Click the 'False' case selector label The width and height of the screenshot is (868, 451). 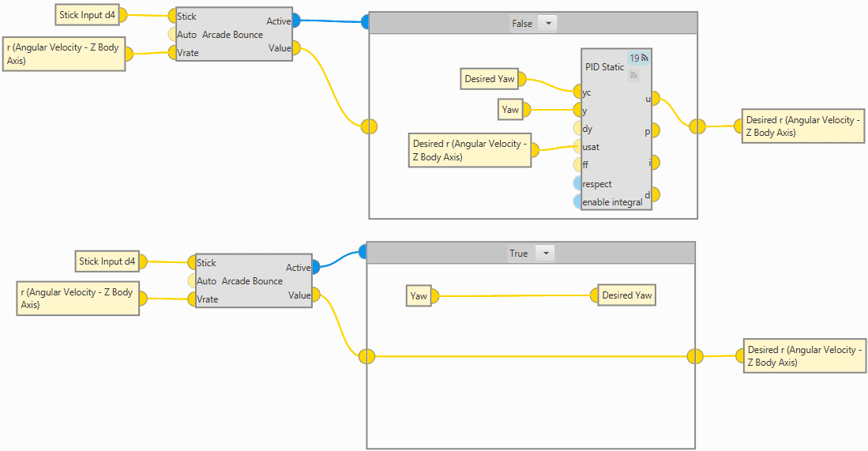[x=522, y=24]
